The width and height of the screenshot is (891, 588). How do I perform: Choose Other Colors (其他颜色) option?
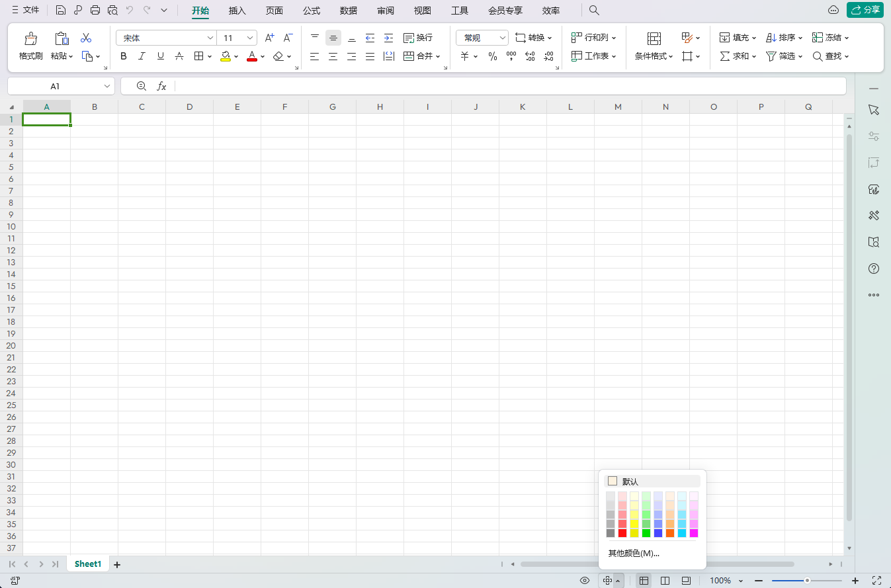[634, 553]
